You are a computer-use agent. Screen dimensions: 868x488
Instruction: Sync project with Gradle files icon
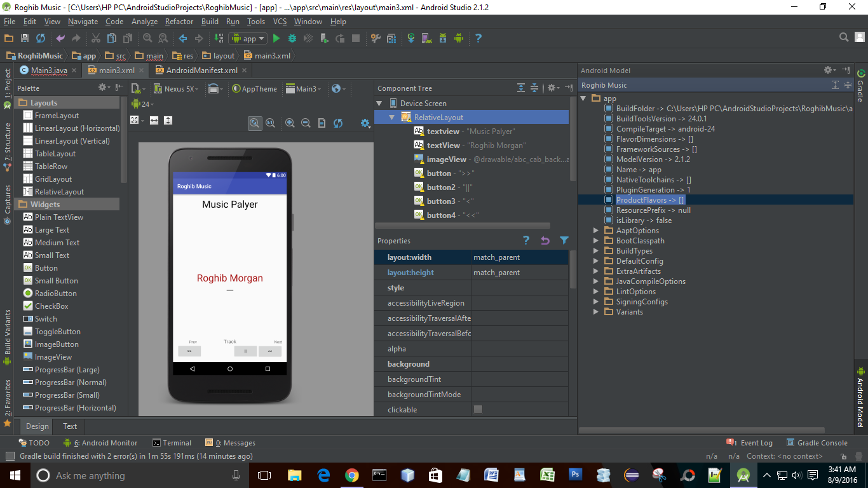(x=411, y=39)
